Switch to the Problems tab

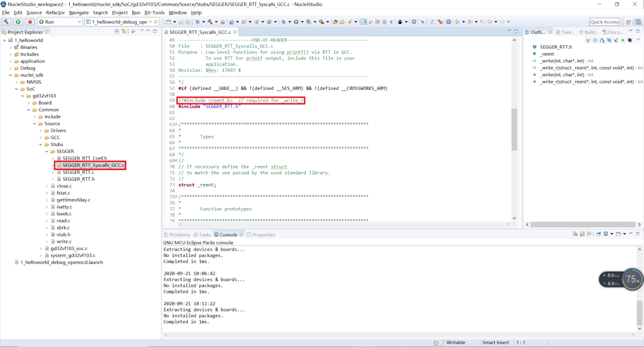tap(177, 235)
